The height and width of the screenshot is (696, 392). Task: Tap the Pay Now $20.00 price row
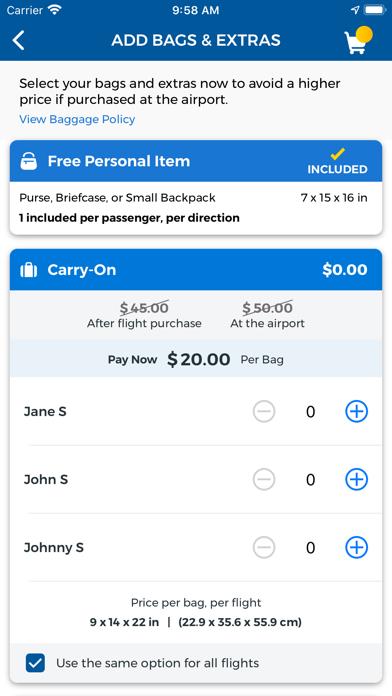coord(196,359)
